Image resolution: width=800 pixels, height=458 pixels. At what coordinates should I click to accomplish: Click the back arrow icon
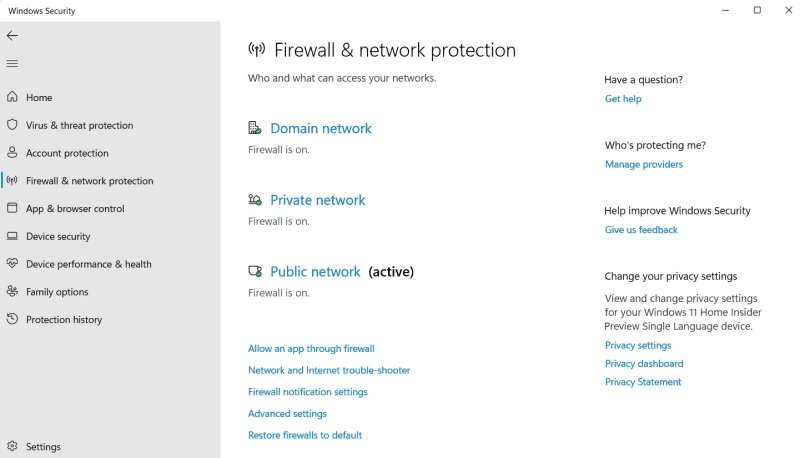pyautogui.click(x=12, y=35)
